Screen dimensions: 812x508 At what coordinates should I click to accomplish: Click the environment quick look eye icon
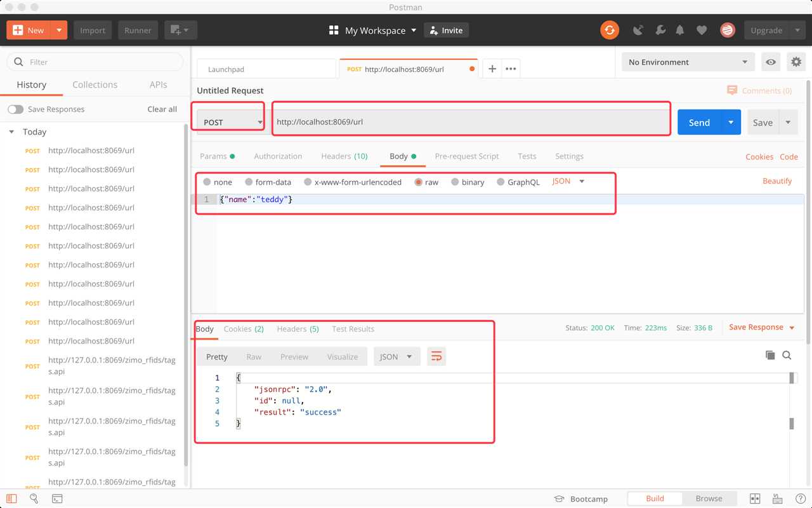point(771,62)
